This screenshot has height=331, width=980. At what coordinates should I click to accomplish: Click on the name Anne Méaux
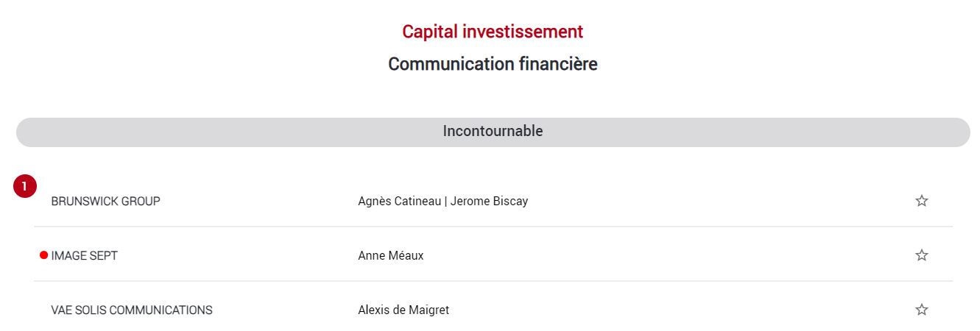pos(390,255)
